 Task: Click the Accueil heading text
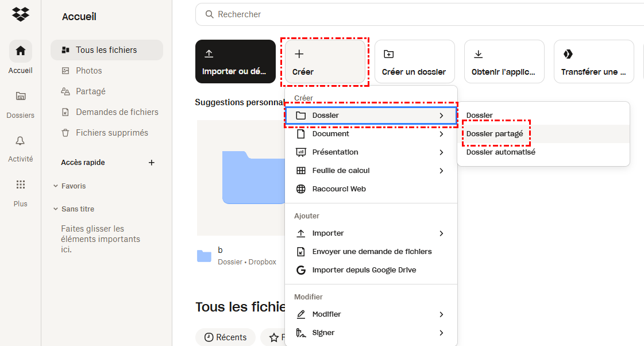coord(79,17)
